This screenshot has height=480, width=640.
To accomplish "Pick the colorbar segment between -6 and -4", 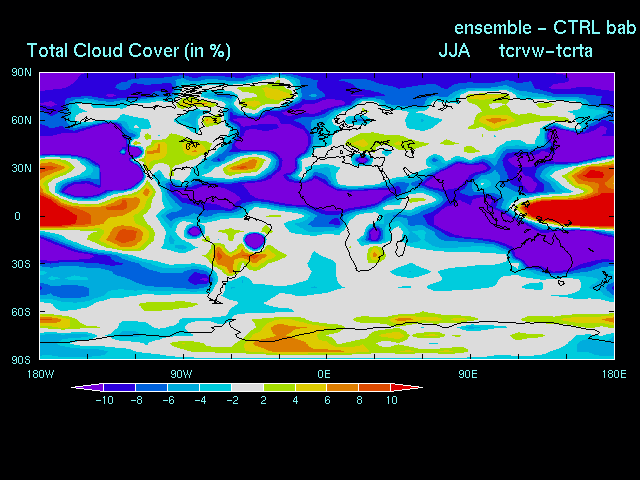I will click(x=183, y=387).
